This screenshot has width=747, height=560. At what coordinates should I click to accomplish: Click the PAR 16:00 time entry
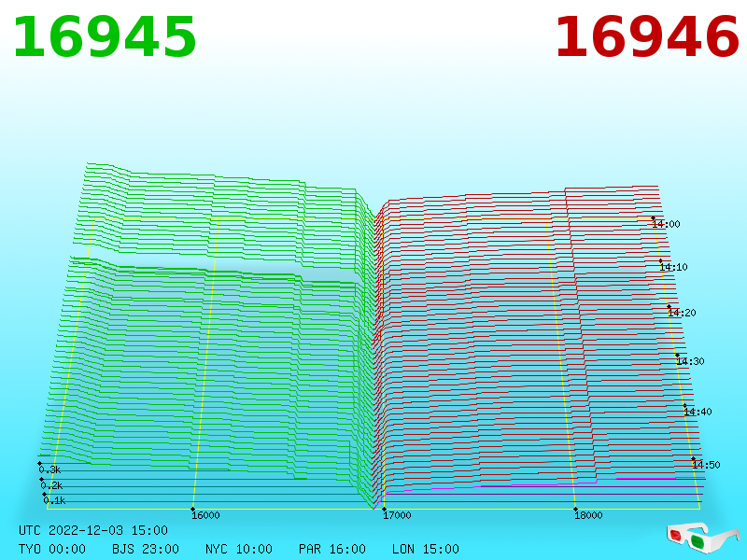[332, 549]
